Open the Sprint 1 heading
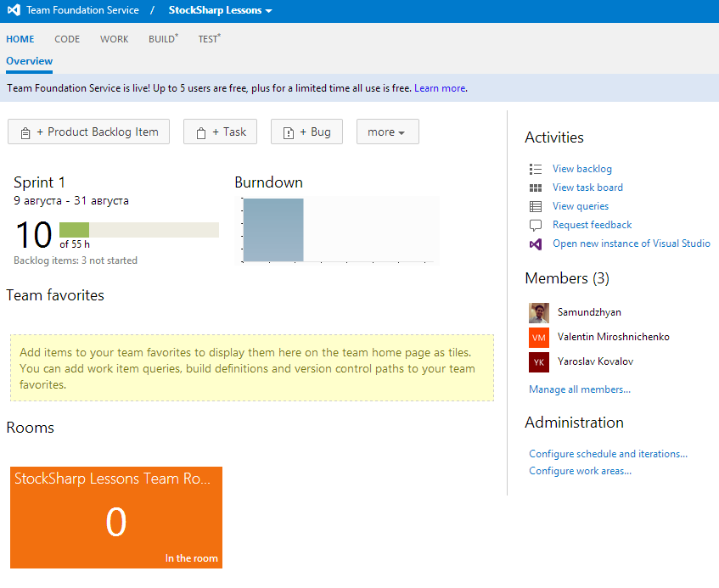The width and height of the screenshot is (719, 588). [x=39, y=182]
